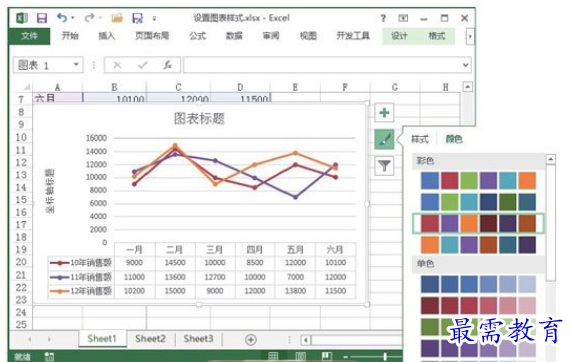Switch to Sheet1 worksheet tab
The image size is (571, 362).
(x=102, y=339)
